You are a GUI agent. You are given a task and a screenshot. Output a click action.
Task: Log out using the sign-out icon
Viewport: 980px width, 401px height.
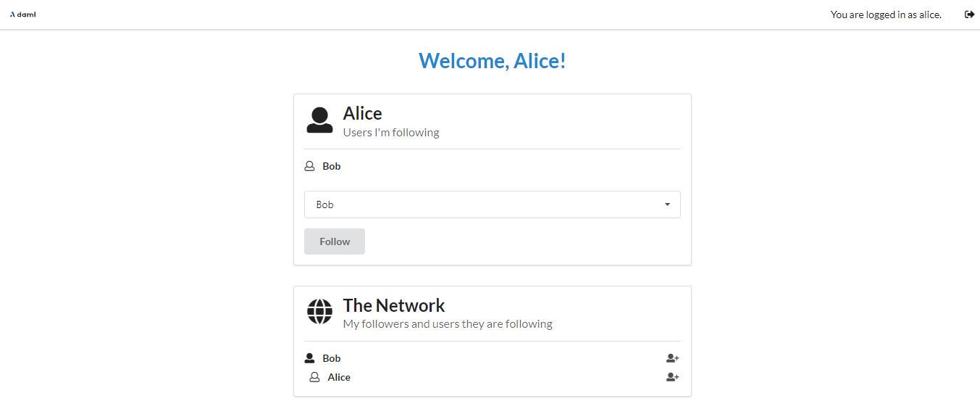(969, 15)
